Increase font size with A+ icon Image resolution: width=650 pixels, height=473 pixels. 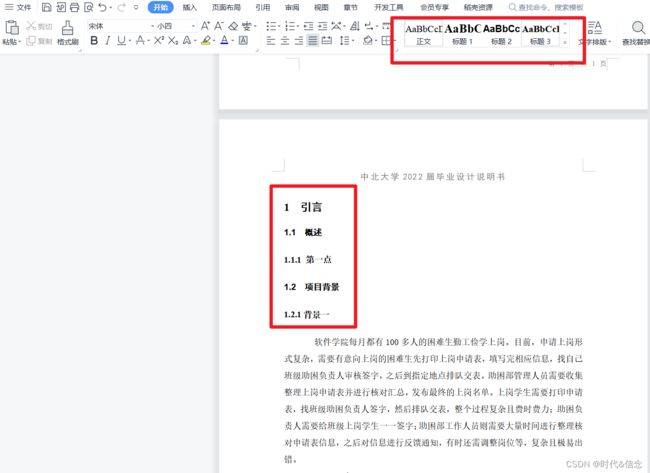205,26
